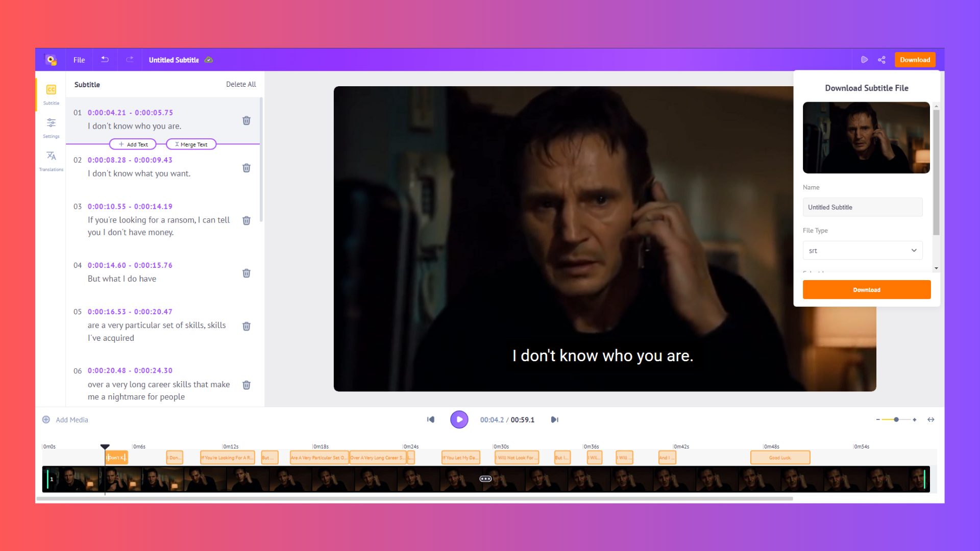Click the video thumbnail in download panel

coord(866,138)
